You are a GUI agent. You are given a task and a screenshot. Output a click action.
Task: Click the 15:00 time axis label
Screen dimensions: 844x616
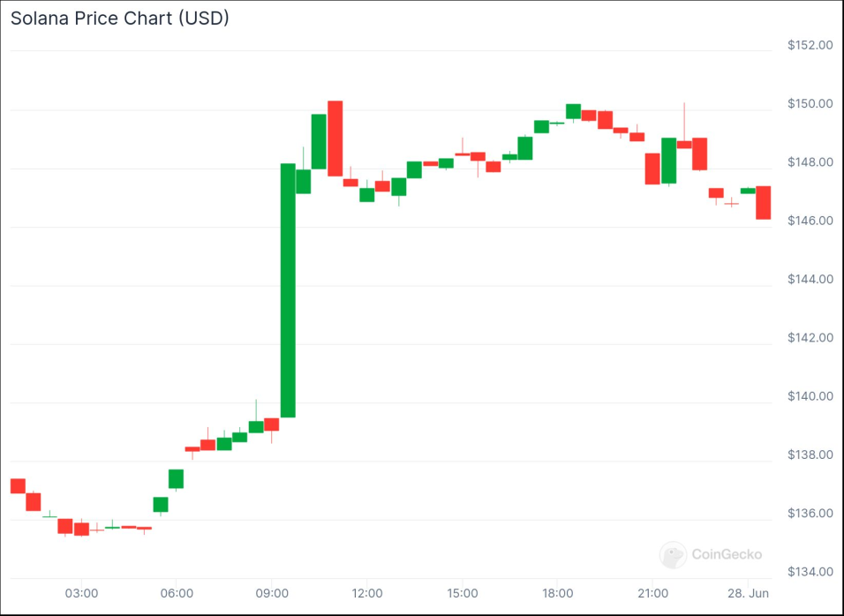point(463,593)
